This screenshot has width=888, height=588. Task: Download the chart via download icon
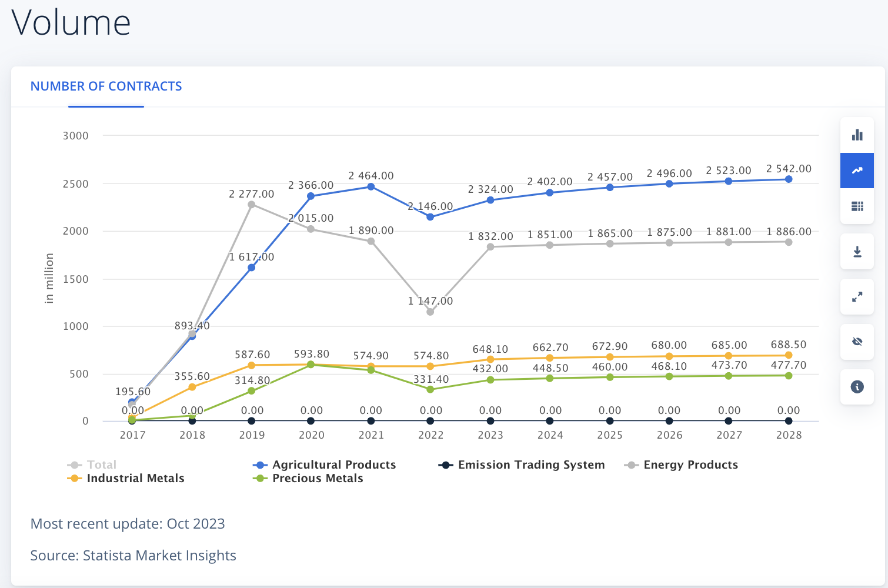[857, 252]
